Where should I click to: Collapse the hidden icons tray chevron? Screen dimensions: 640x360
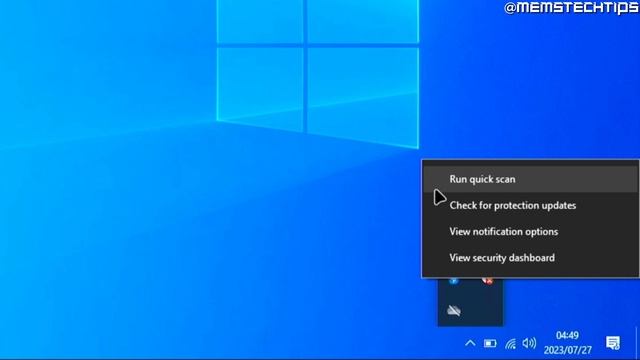point(470,343)
